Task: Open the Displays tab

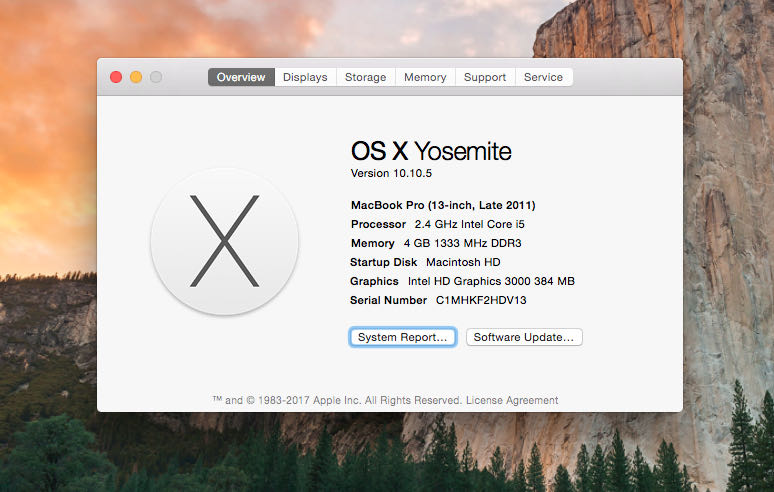Action: pos(305,77)
